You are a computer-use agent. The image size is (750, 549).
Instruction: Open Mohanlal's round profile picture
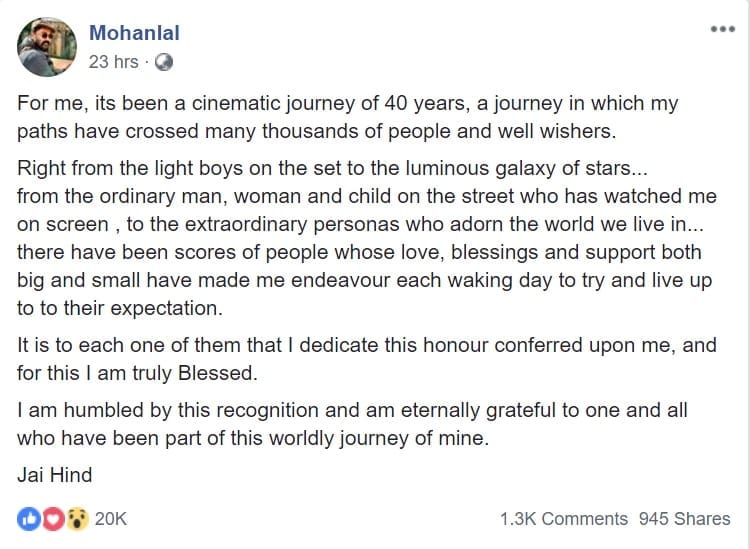pyautogui.click(x=47, y=47)
